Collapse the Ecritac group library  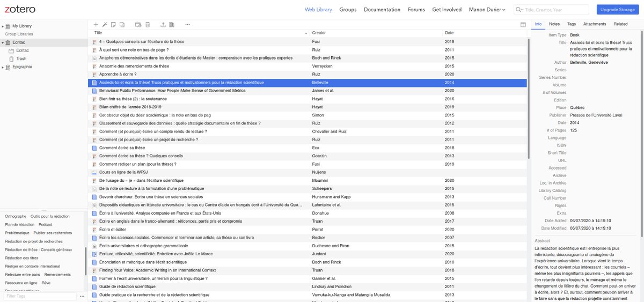point(3,42)
